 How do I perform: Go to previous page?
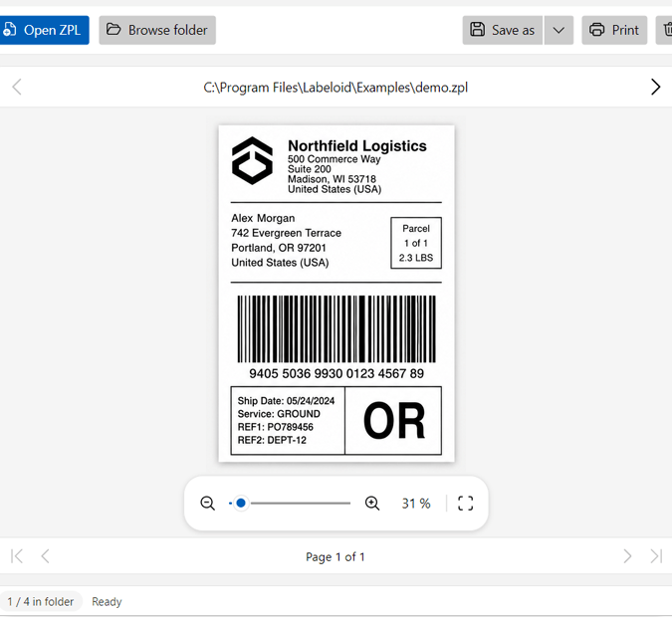[x=45, y=556]
